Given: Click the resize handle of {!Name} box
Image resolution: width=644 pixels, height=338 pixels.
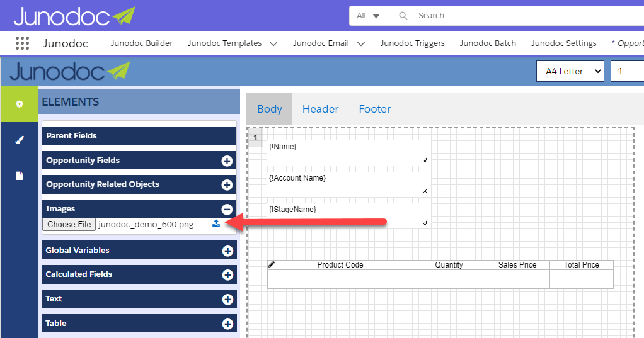Looking at the screenshot, I should (x=425, y=160).
